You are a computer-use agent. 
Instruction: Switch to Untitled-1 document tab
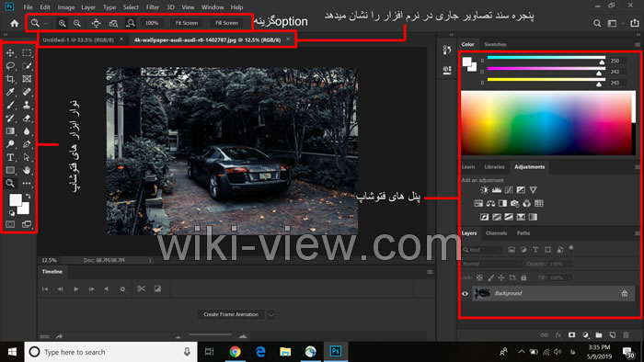(78, 40)
